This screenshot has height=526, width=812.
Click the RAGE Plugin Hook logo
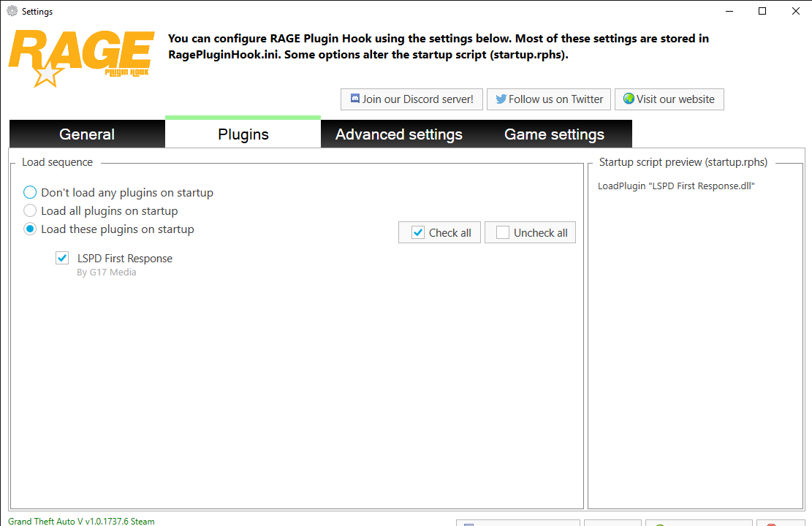tap(81, 58)
